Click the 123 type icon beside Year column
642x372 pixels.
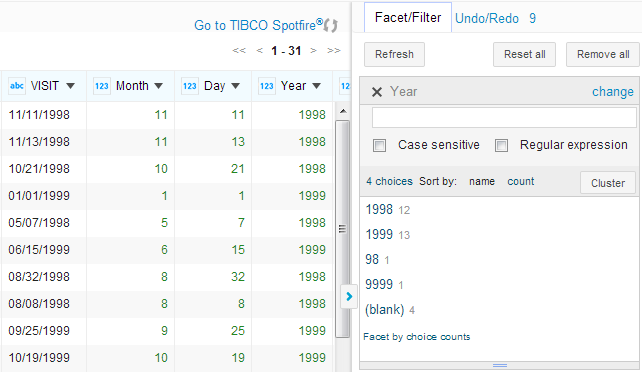pyautogui.click(x=267, y=86)
